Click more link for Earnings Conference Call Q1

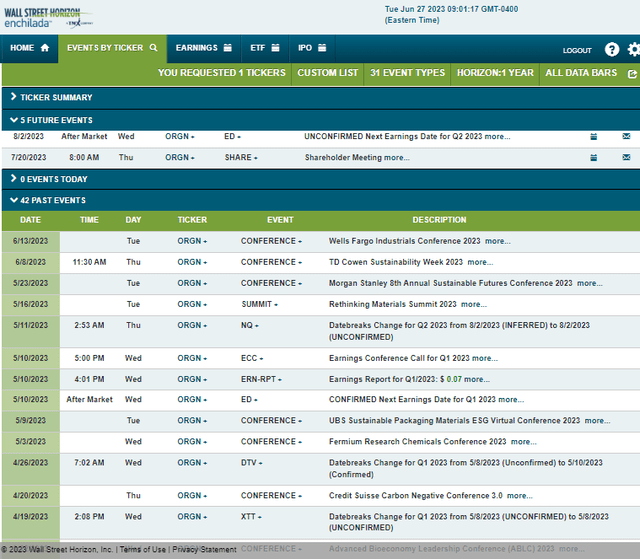pyautogui.click(x=485, y=358)
